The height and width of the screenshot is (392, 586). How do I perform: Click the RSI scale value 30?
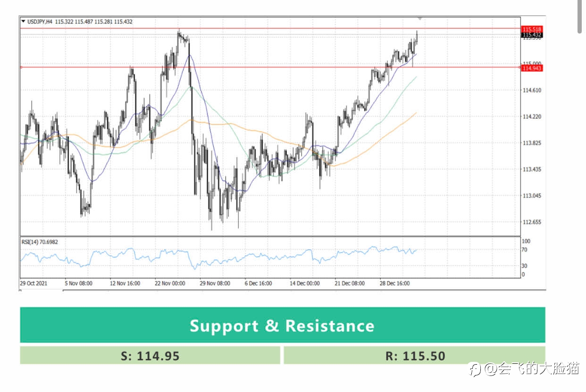[524, 266]
